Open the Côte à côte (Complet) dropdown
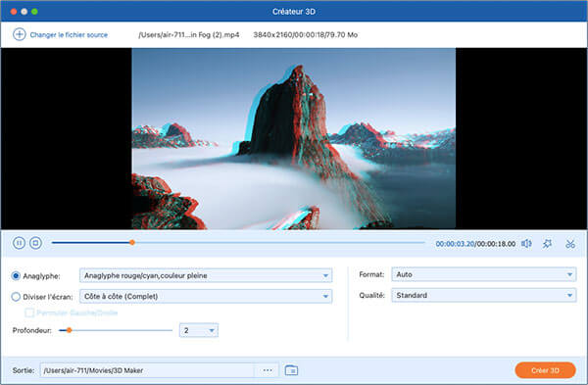588x385 pixels. 206,296
